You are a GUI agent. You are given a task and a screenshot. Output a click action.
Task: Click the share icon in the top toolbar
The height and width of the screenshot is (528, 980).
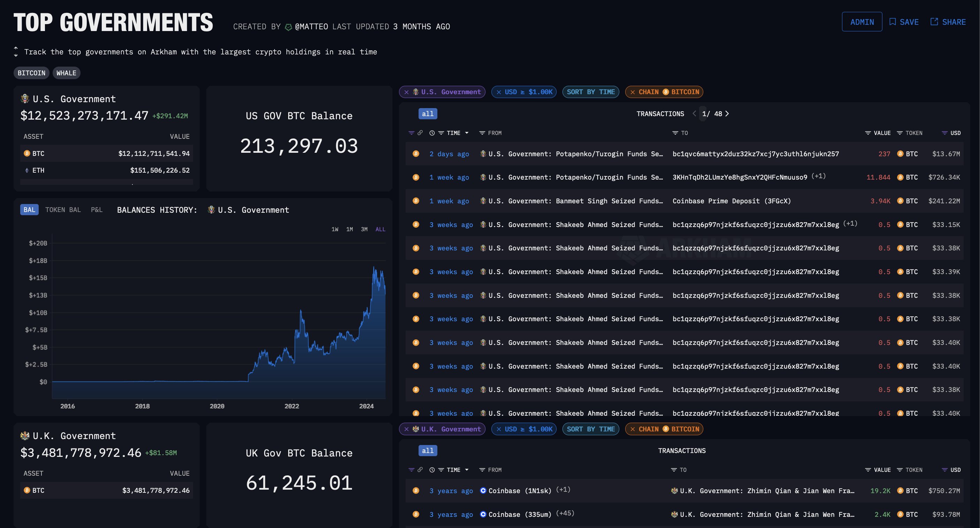pos(933,21)
